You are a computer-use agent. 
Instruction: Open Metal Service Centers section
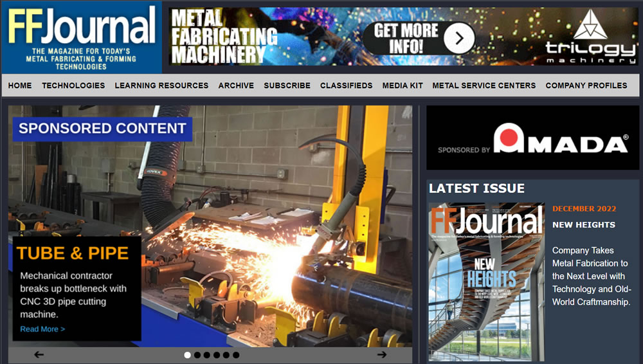click(x=484, y=86)
